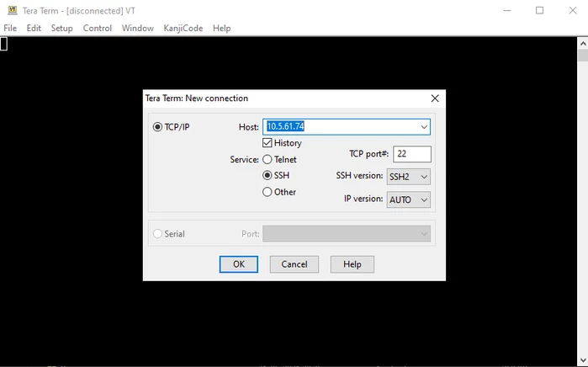Open the File menu
Screen dimensions: 588x367
10,28
